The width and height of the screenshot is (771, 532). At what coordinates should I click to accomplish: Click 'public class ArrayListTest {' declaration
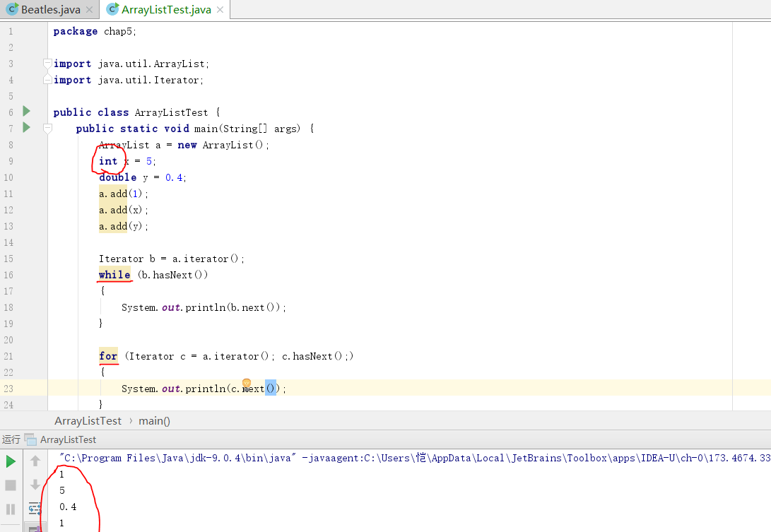pyautogui.click(x=136, y=112)
